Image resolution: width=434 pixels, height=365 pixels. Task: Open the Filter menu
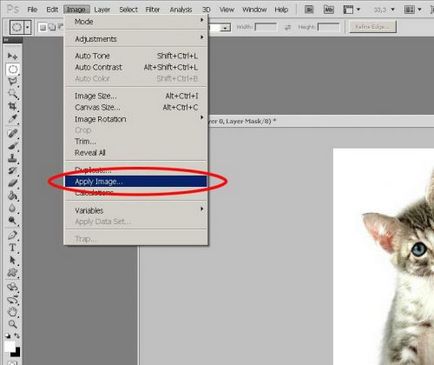(153, 9)
